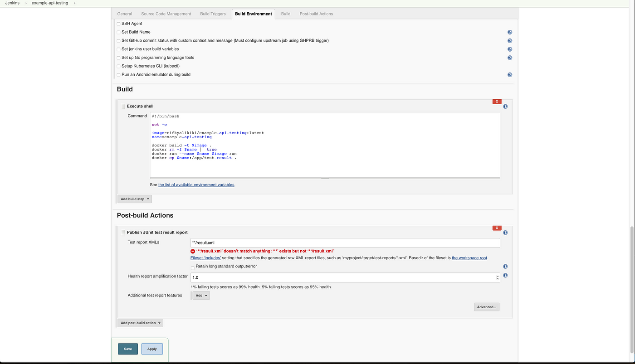Click the red error icon under Test report XMLs
The image size is (635, 364).
(193, 251)
